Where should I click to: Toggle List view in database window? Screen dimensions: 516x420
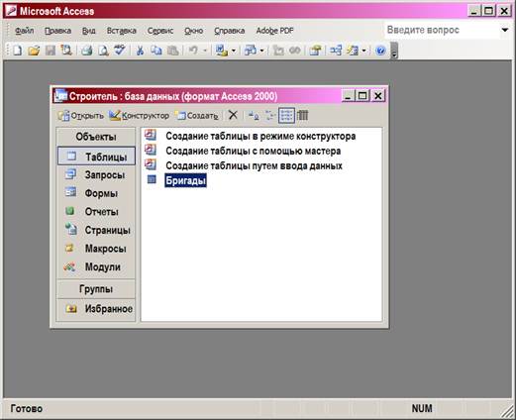[286, 115]
